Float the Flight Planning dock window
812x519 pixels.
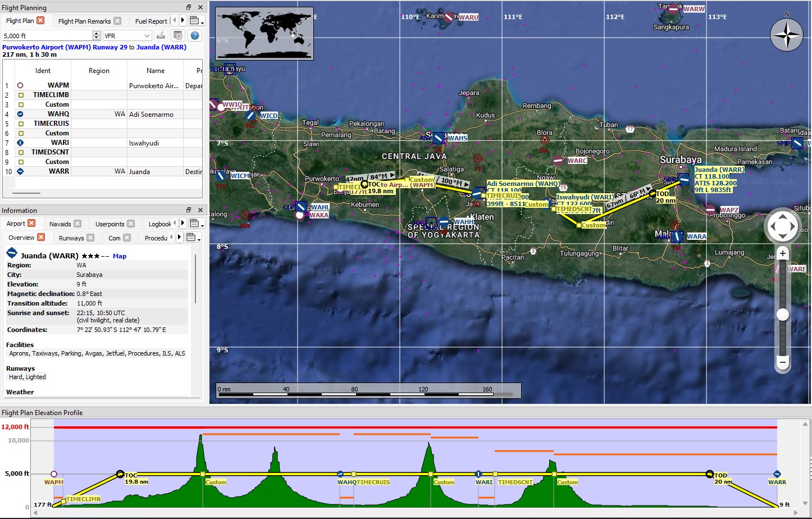click(x=189, y=7)
